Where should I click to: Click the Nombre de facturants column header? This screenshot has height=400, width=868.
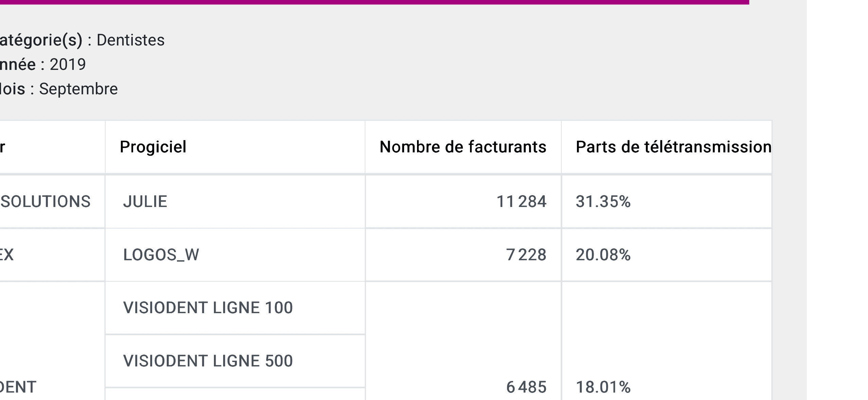point(463,147)
